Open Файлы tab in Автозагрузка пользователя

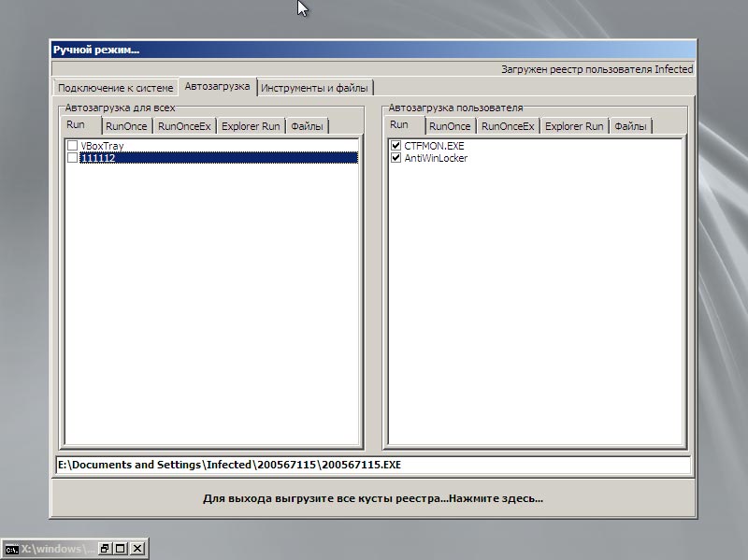point(630,126)
